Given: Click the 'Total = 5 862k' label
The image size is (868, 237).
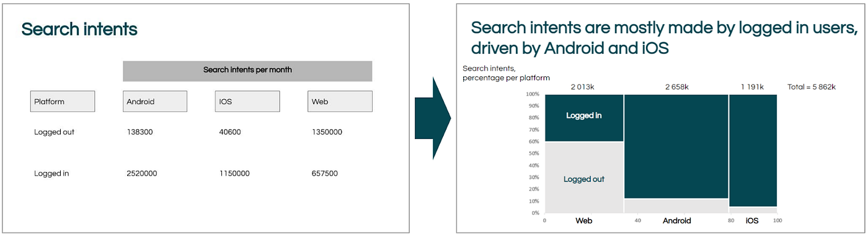Looking at the screenshot, I should tap(812, 87).
